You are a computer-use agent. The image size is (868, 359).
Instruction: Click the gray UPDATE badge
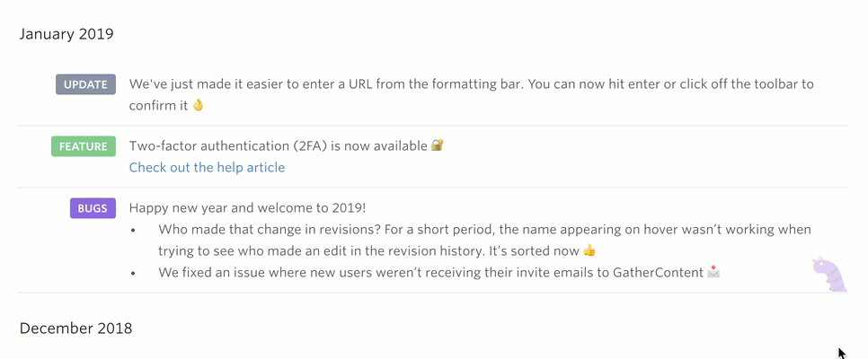coord(85,84)
